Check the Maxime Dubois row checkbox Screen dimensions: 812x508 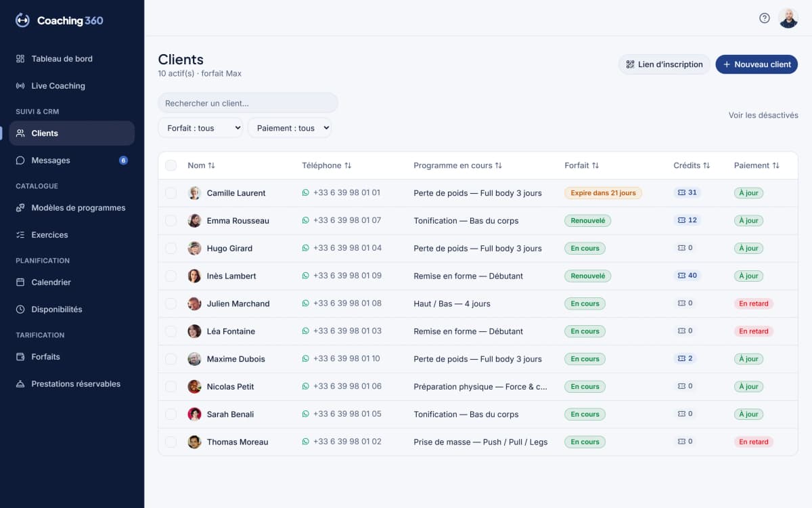[171, 359]
